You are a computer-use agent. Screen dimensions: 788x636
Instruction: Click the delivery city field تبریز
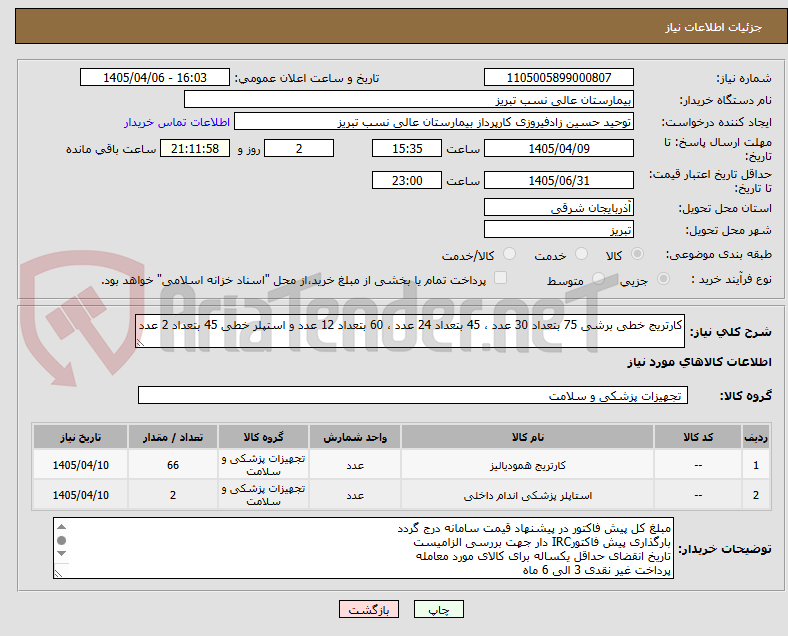click(x=559, y=230)
